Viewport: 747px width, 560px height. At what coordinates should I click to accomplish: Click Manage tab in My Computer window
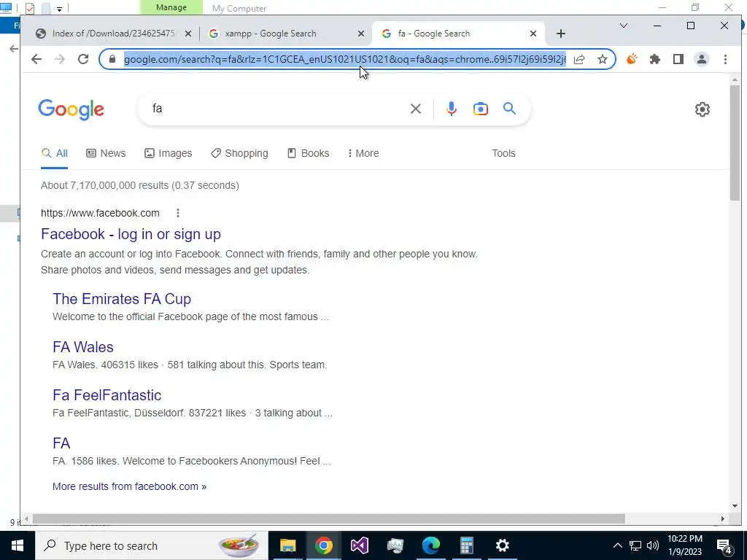tap(171, 7)
